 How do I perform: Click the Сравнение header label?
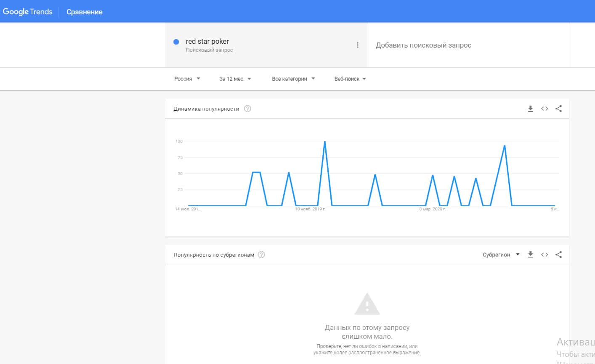click(85, 12)
